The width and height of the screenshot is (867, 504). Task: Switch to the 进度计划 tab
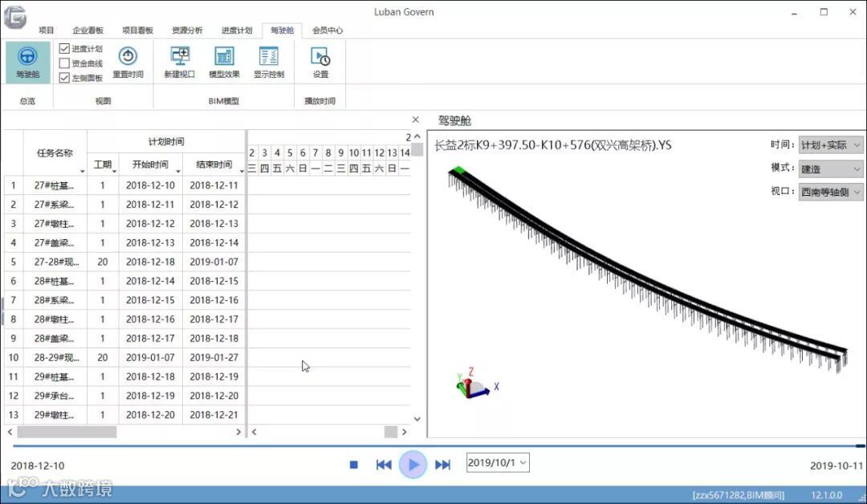tap(237, 30)
